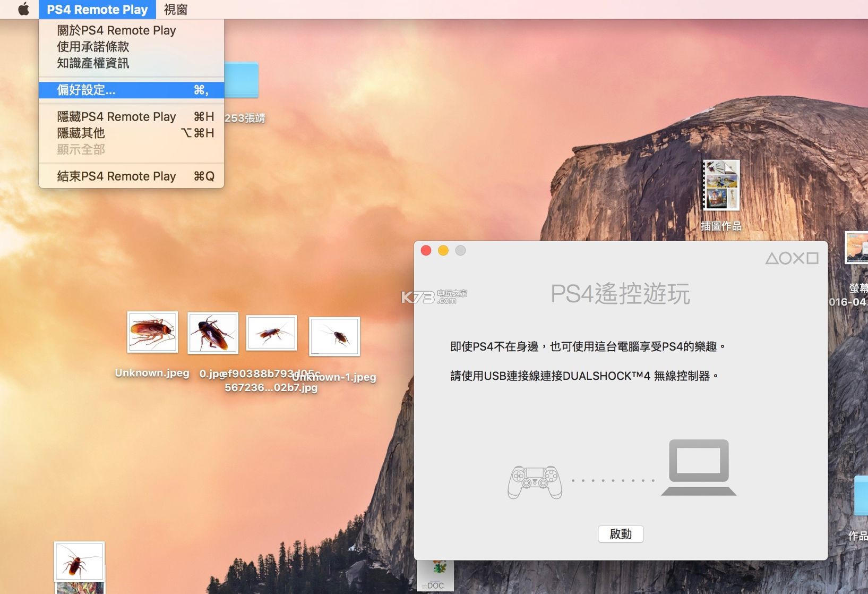This screenshot has height=594, width=868.
Task: Open the 視窗 menu
Action: click(176, 9)
